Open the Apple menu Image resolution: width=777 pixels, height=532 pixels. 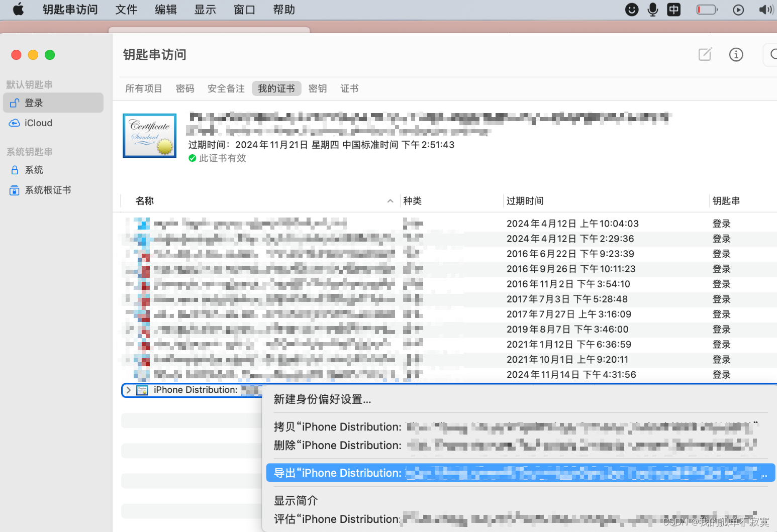point(19,10)
